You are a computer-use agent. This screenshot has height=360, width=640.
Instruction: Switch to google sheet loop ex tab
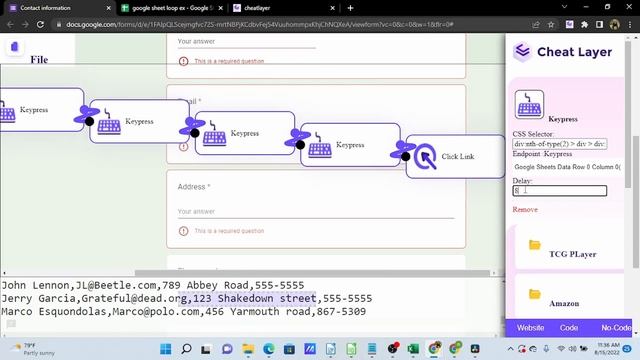[172, 8]
